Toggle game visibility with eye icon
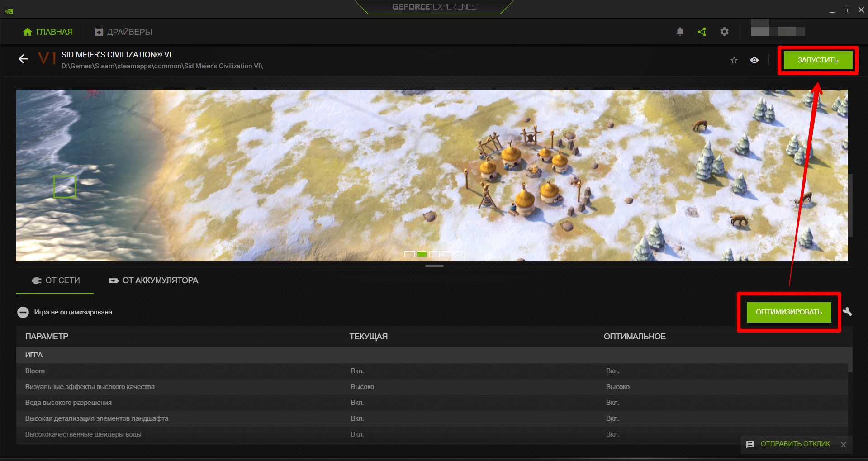The width and height of the screenshot is (868, 461). click(754, 60)
